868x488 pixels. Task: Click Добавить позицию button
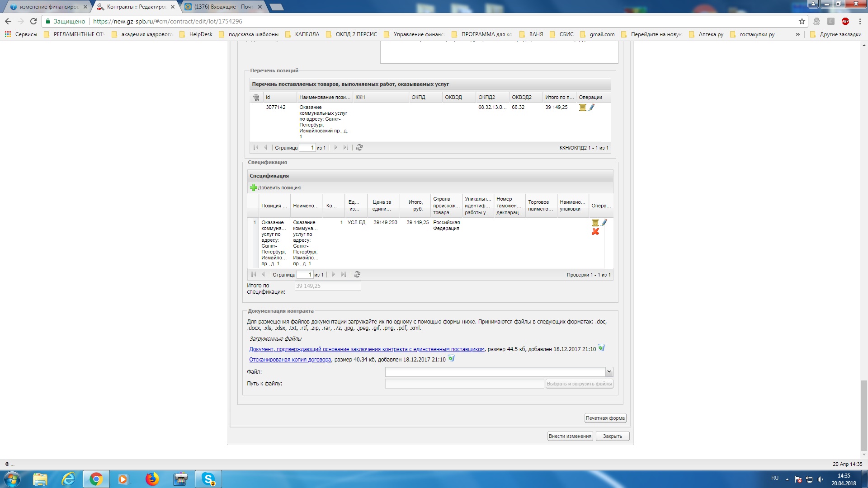[276, 188]
